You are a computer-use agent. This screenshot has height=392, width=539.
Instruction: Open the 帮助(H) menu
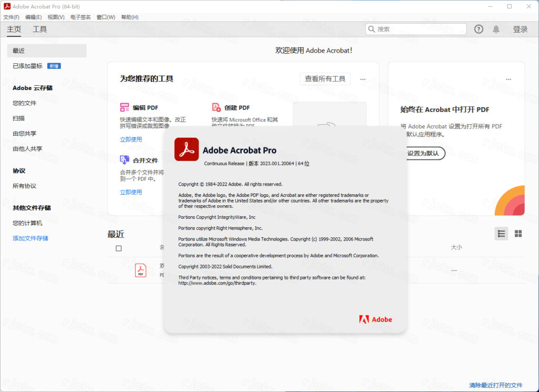[x=130, y=17]
